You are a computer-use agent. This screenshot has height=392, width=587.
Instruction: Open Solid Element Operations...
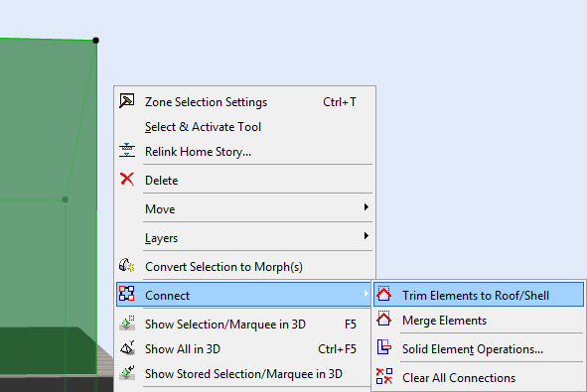tap(479, 349)
